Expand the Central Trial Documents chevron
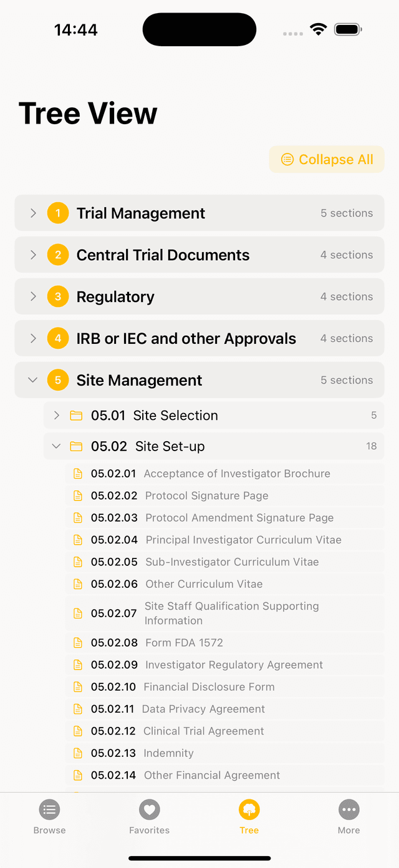The image size is (399, 868). (33, 255)
